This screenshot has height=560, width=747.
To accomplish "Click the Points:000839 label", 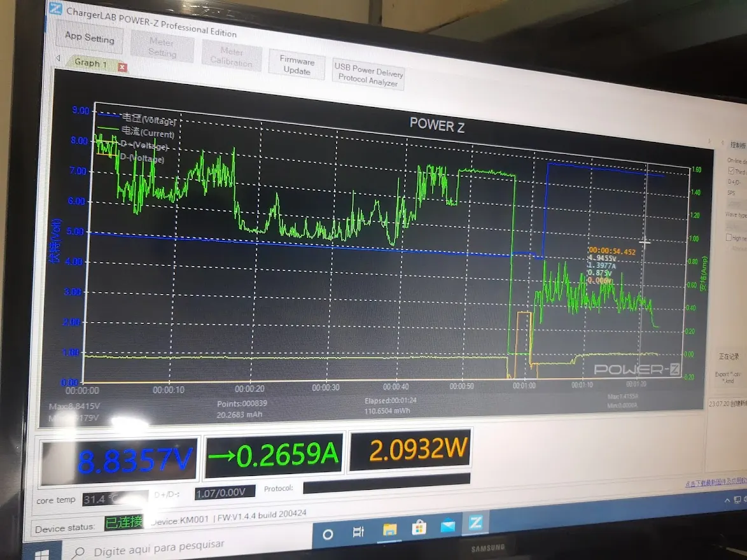I will coord(242,403).
